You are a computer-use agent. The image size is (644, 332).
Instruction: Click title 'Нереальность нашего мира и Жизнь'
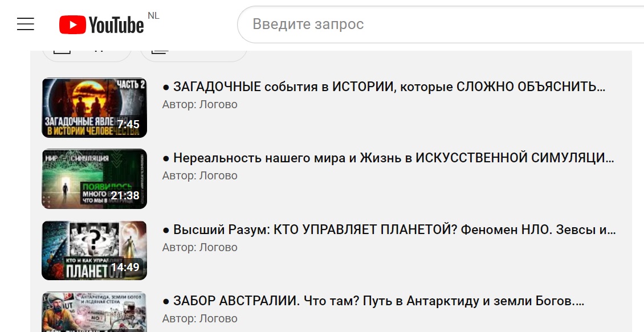click(x=393, y=158)
